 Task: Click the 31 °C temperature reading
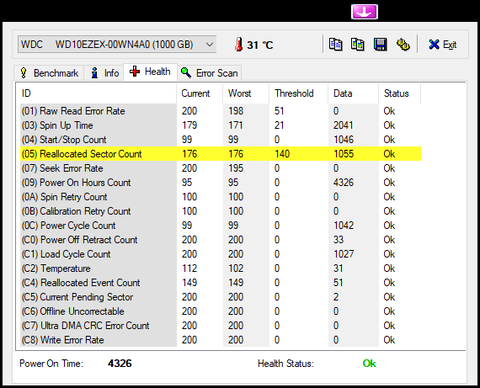pos(260,45)
